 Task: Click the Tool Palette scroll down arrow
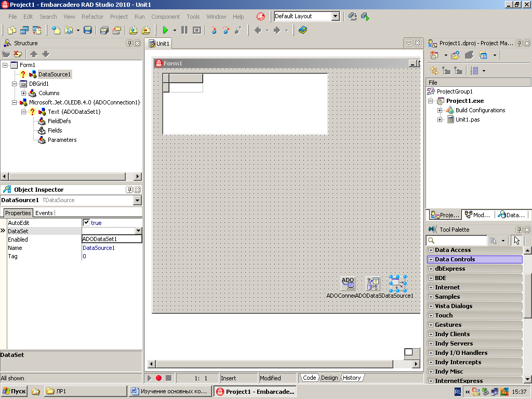point(527,379)
